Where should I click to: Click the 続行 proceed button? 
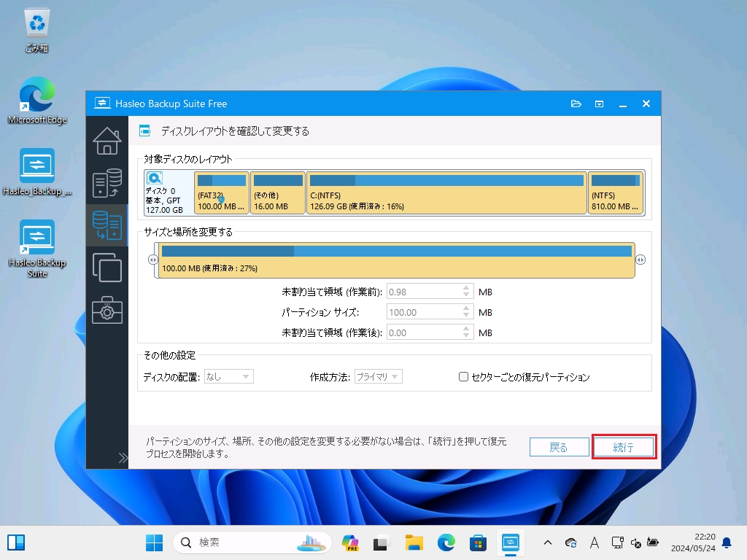pos(624,447)
